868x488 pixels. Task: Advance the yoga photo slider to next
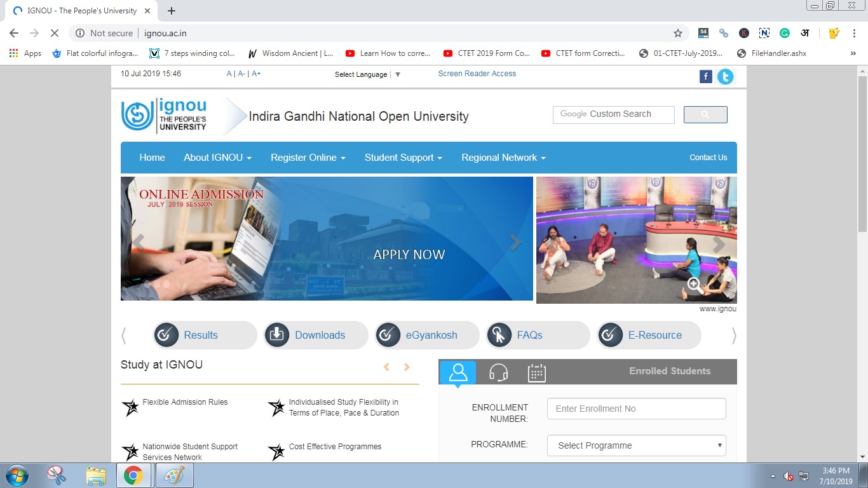pyautogui.click(x=719, y=244)
